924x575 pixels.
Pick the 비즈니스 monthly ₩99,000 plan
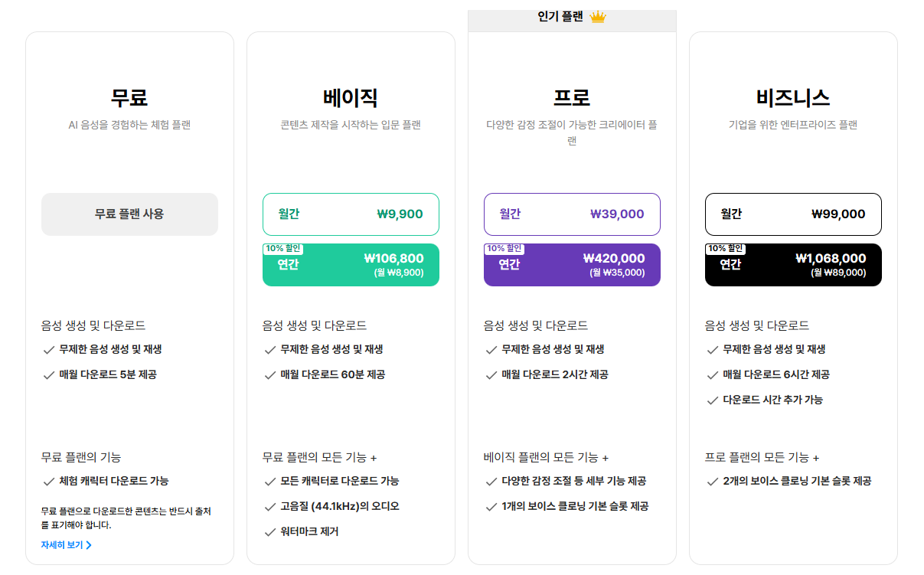(793, 214)
